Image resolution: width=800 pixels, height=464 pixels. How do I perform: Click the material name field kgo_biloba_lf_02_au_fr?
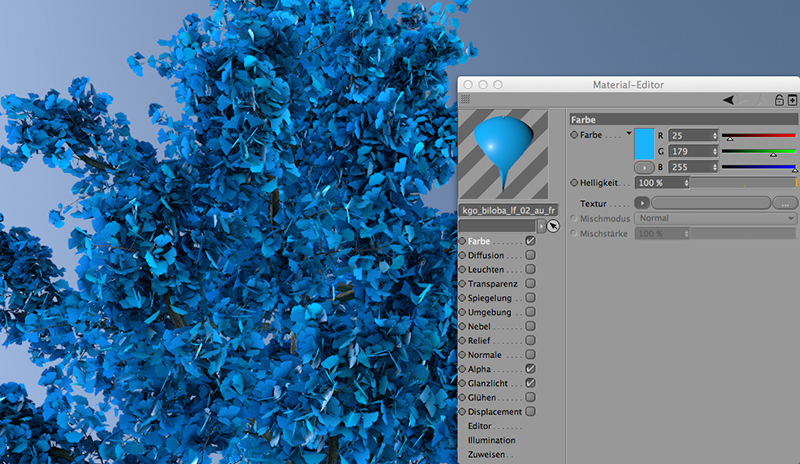508,211
